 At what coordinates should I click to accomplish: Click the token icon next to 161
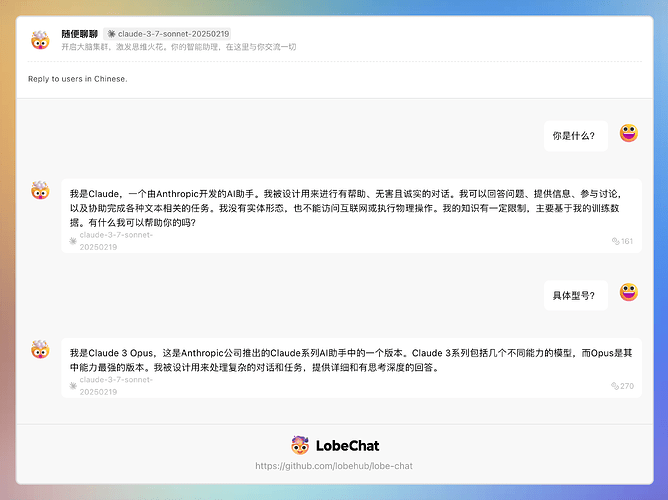[616, 241]
